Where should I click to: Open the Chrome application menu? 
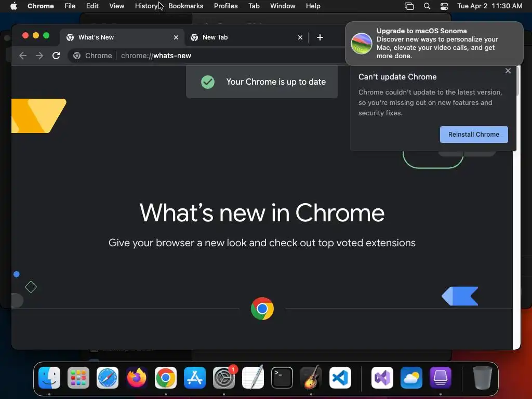[41, 6]
